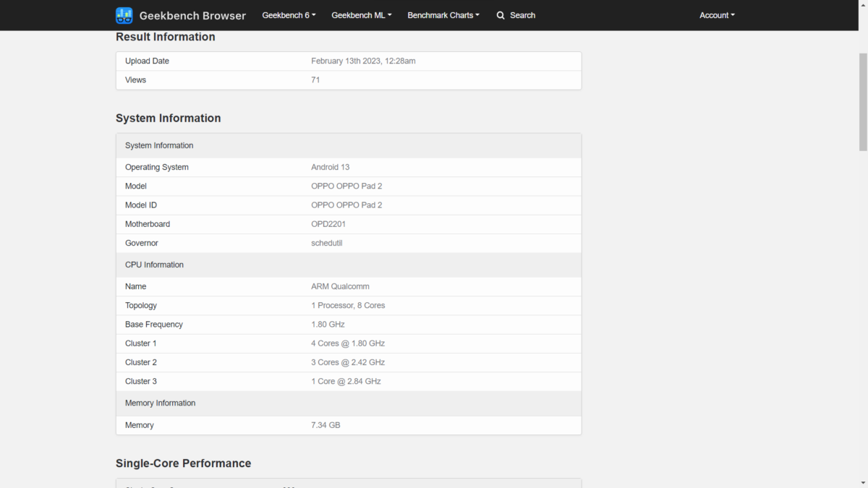This screenshot has height=488, width=868.
Task: Go to the Search page link
Action: pyautogui.click(x=522, y=15)
